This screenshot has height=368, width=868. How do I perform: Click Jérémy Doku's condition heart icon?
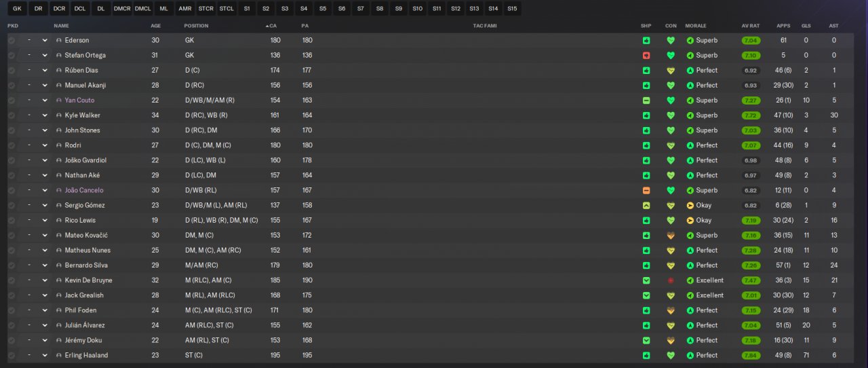coord(671,340)
